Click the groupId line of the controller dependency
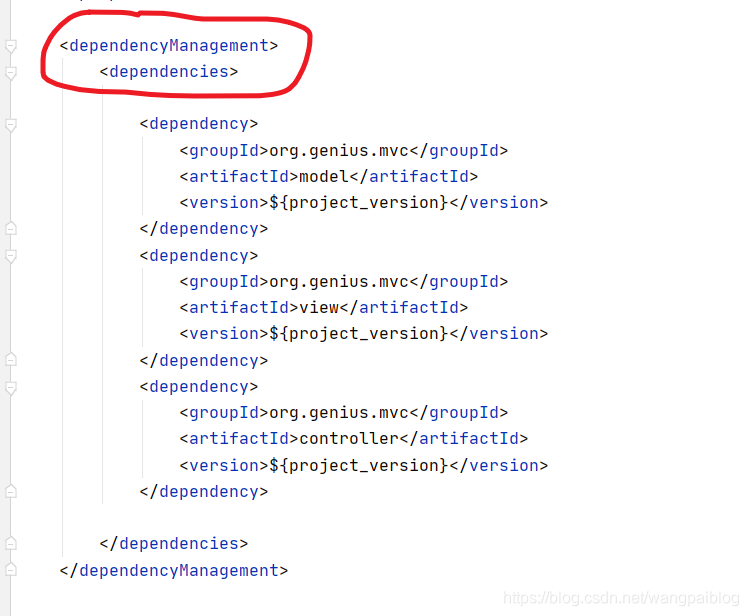Viewport: 748px width, 616px height. [344, 413]
